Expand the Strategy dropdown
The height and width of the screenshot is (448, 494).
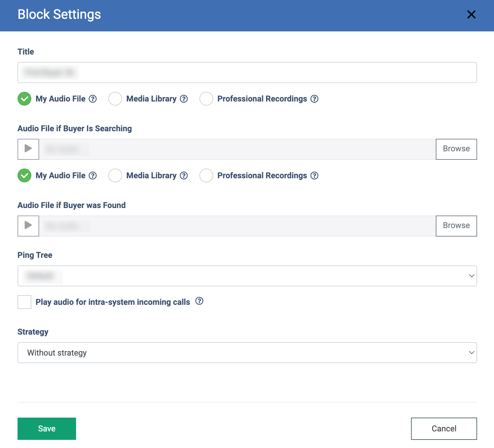point(247,353)
